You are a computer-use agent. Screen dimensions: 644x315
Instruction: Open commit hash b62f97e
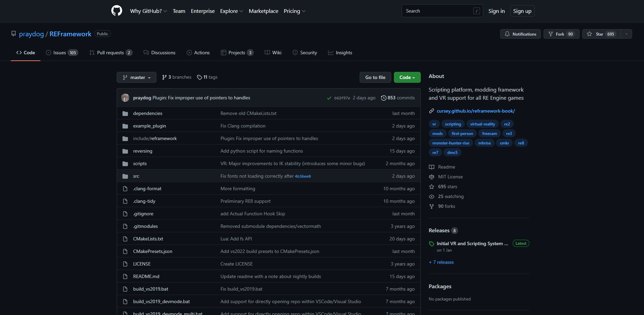[342, 98]
